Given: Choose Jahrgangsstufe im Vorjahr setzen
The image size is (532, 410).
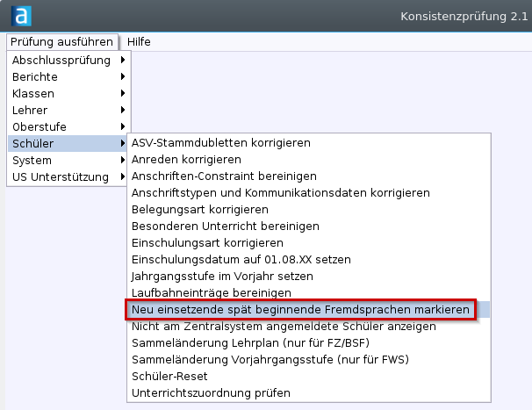Looking at the screenshot, I should click(x=309, y=276).
